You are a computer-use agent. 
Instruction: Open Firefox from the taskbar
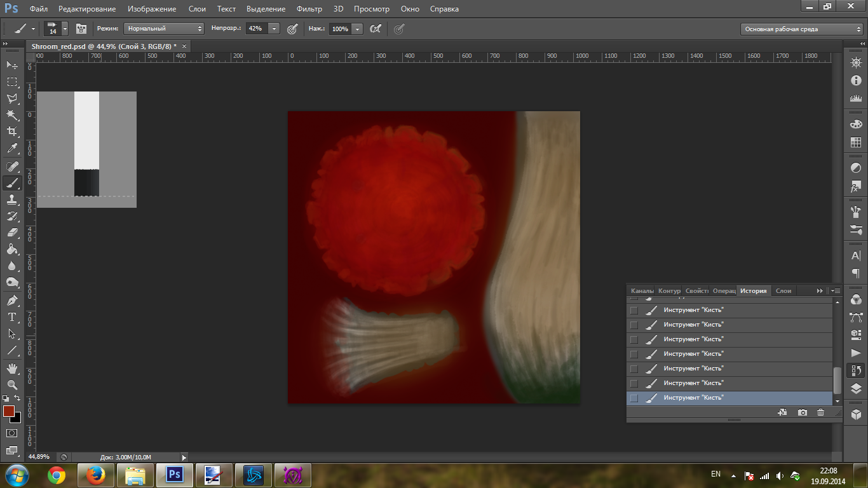[95, 475]
